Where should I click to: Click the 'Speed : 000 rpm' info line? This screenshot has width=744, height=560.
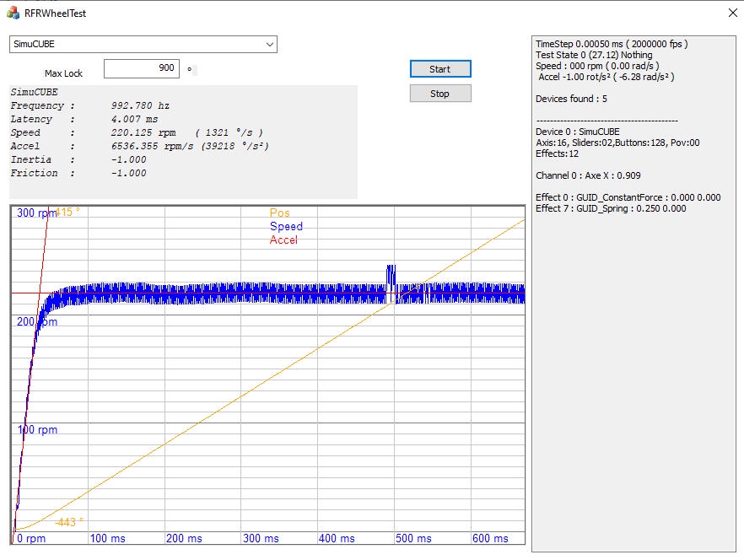click(597, 66)
